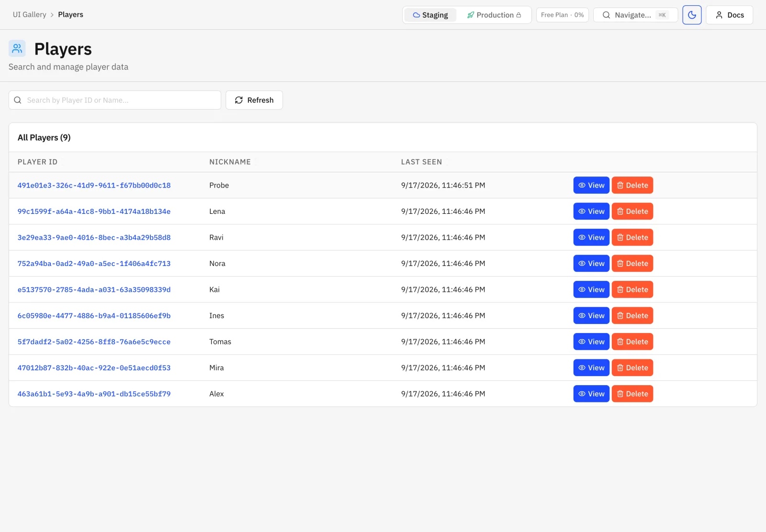Click last seen 9/17/2026, 11:46:51 PM
The height and width of the screenshot is (532, 766).
point(443,185)
